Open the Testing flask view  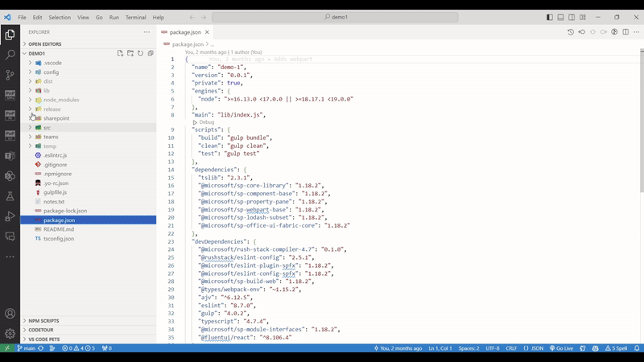[x=10, y=196]
